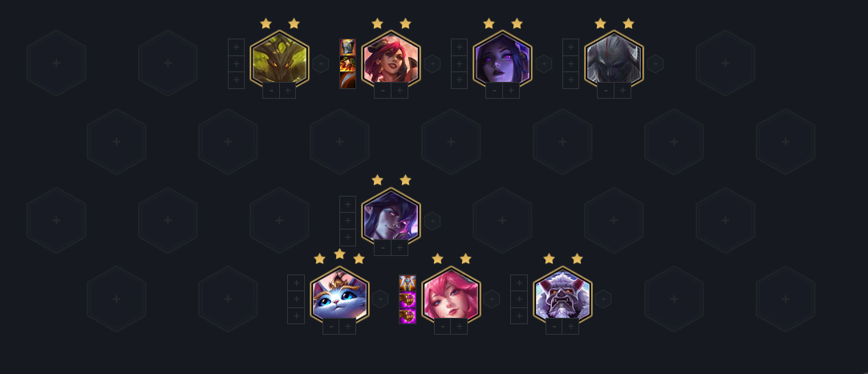Select the white horned yeti champion portrait

pos(562,295)
